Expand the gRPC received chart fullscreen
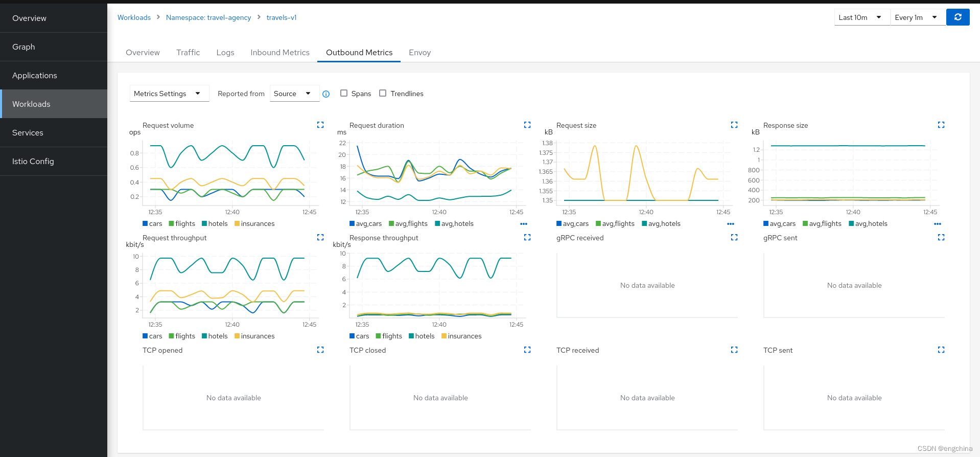This screenshot has height=457, width=980. 734,237
